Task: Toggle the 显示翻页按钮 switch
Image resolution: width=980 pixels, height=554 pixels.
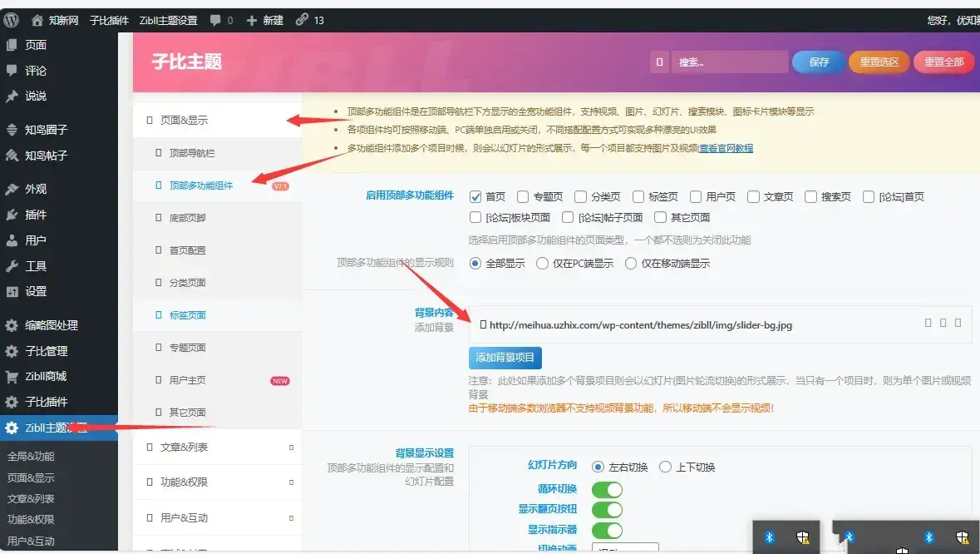Action: (608, 510)
